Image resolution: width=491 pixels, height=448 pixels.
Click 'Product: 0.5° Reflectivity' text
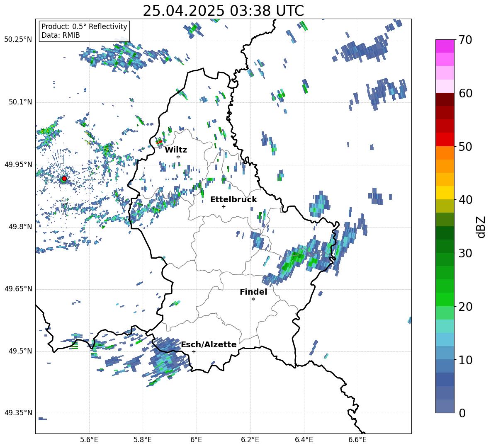coord(84,26)
